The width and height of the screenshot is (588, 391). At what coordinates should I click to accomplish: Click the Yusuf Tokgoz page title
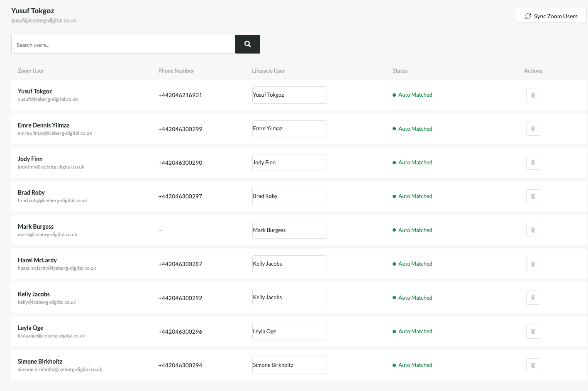32,11
